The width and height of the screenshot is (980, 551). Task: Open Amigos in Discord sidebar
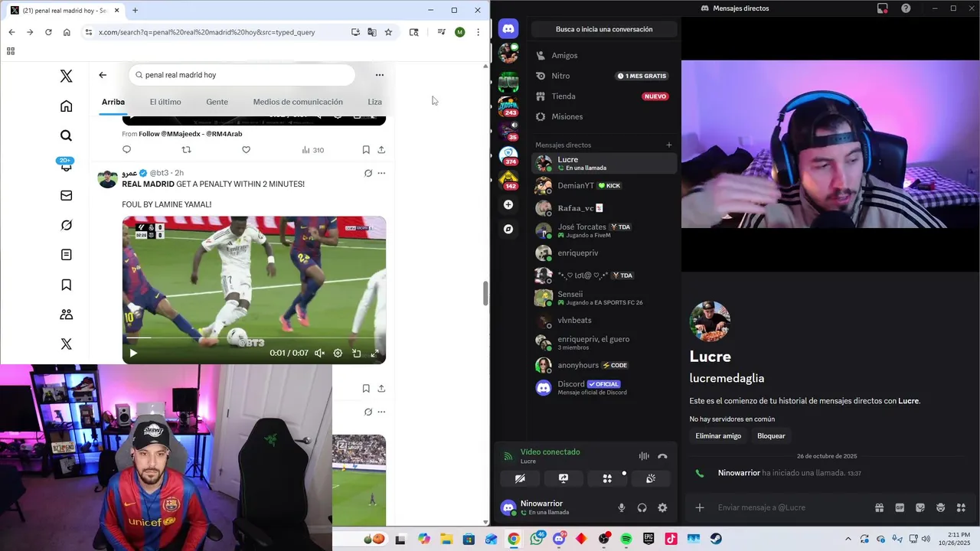point(603,56)
